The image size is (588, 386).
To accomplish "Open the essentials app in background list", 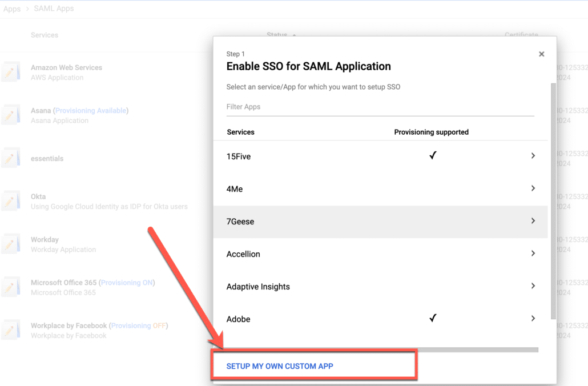I will pyautogui.click(x=47, y=158).
